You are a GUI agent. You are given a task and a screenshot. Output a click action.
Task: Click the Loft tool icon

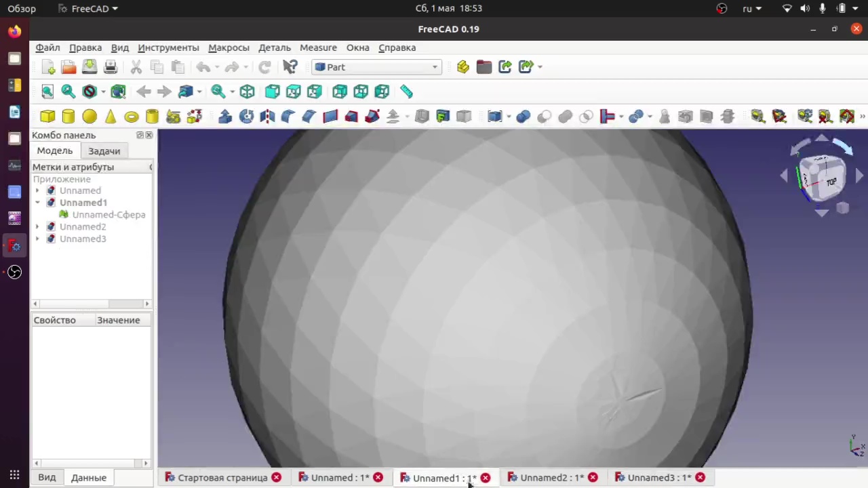pos(351,117)
